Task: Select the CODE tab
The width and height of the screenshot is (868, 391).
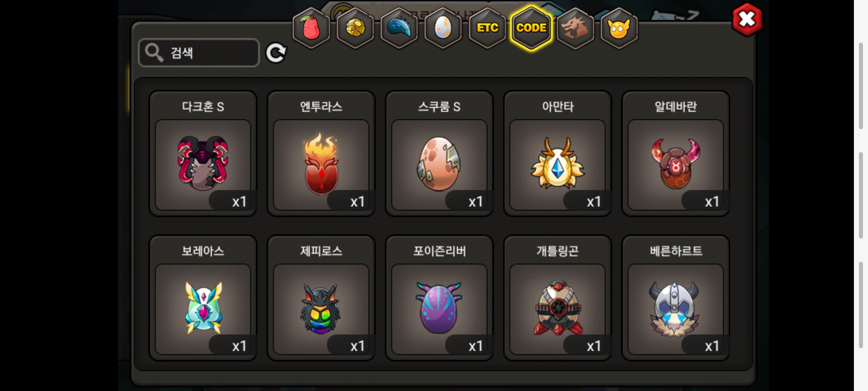Action: pos(531,28)
